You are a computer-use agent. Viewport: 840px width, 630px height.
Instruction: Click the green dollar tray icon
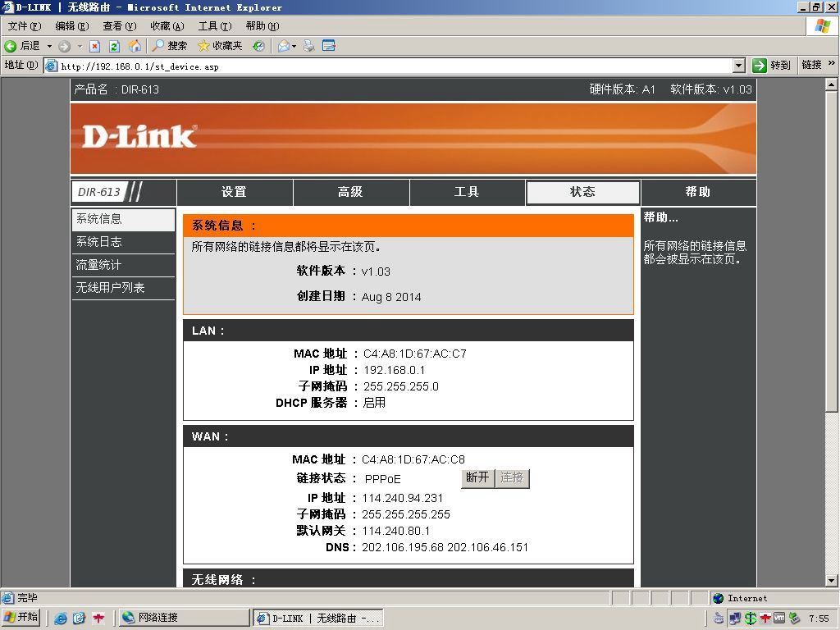[751, 619]
